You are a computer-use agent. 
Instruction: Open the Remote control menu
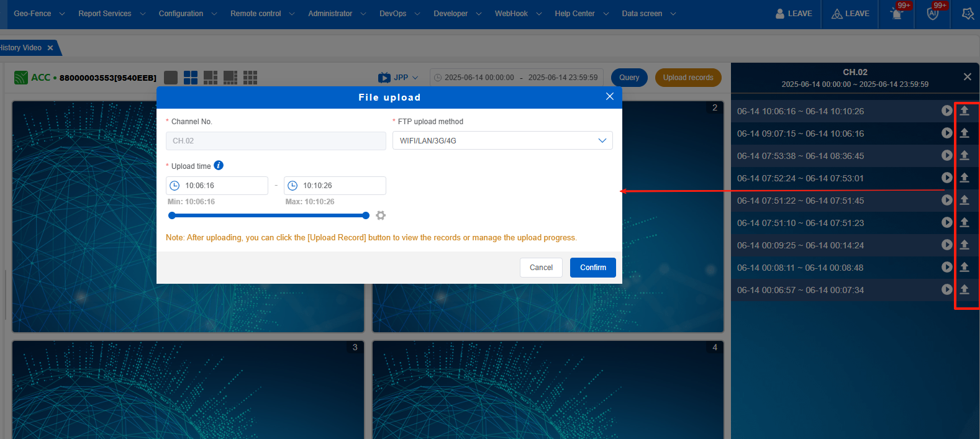tap(262, 14)
